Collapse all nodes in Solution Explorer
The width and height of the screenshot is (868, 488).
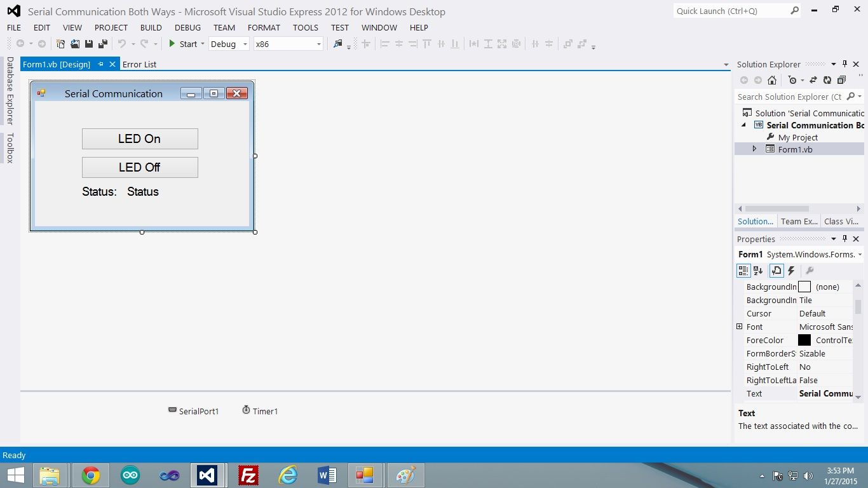point(842,79)
